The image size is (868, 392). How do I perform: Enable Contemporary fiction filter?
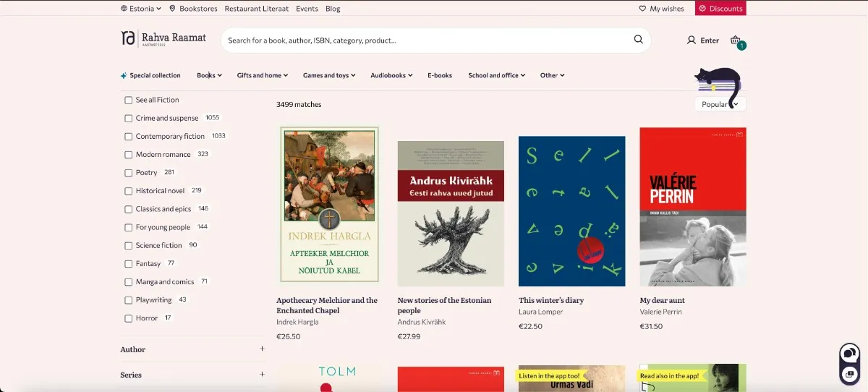128,136
